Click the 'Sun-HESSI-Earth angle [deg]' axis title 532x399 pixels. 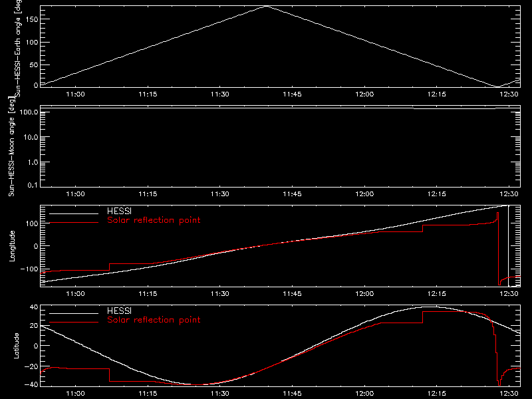17,49
